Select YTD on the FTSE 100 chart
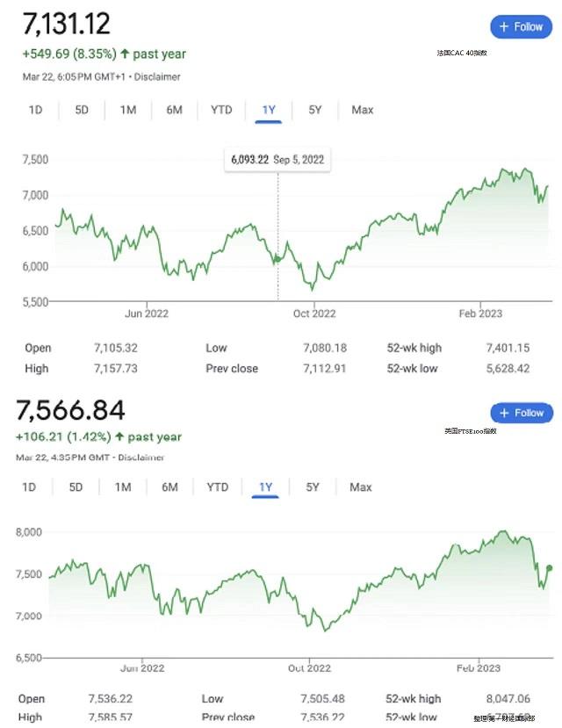The height and width of the screenshot is (728, 562). 217,487
